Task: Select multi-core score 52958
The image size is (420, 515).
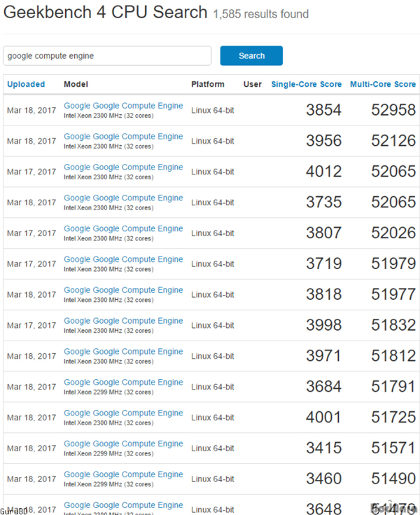Action: point(393,110)
